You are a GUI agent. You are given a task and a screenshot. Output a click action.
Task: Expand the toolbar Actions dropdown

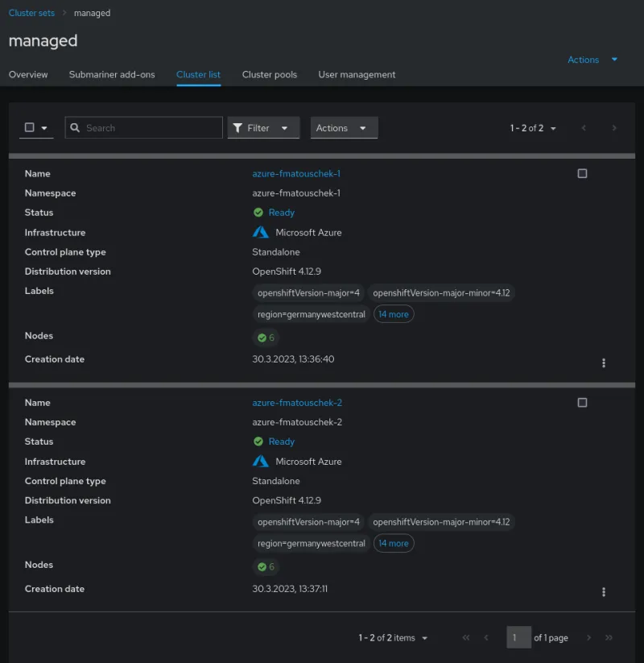[x=344, y=128]
